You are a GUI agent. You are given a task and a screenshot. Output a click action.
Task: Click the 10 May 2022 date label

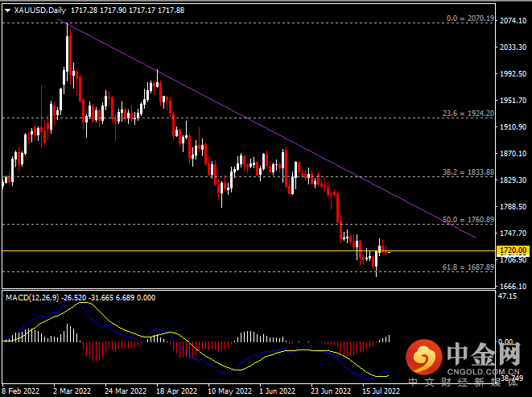coord(229,391)
